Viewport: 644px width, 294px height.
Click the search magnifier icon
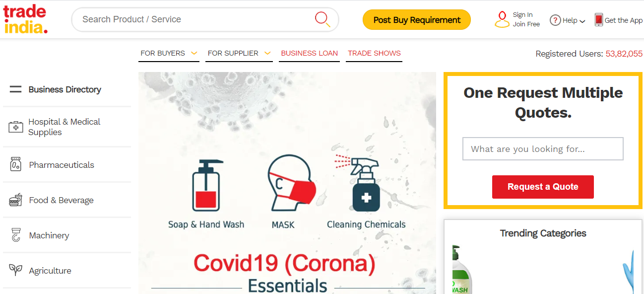click(x=322, y=19)
